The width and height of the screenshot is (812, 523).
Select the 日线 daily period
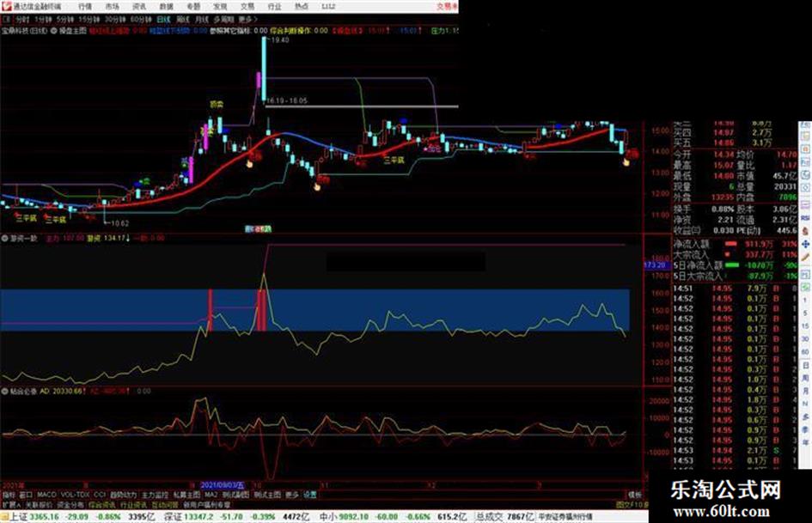coord(163,20)
